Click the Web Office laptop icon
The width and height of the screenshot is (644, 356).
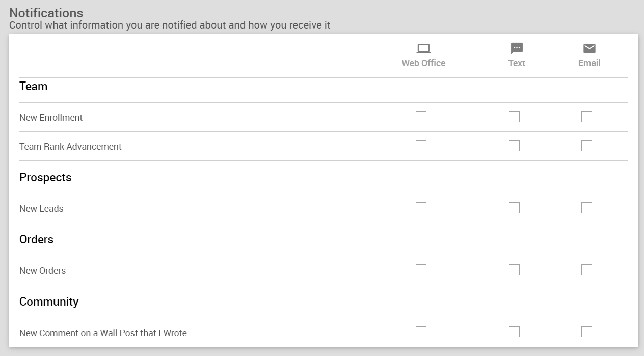click(x=423, y=48)
